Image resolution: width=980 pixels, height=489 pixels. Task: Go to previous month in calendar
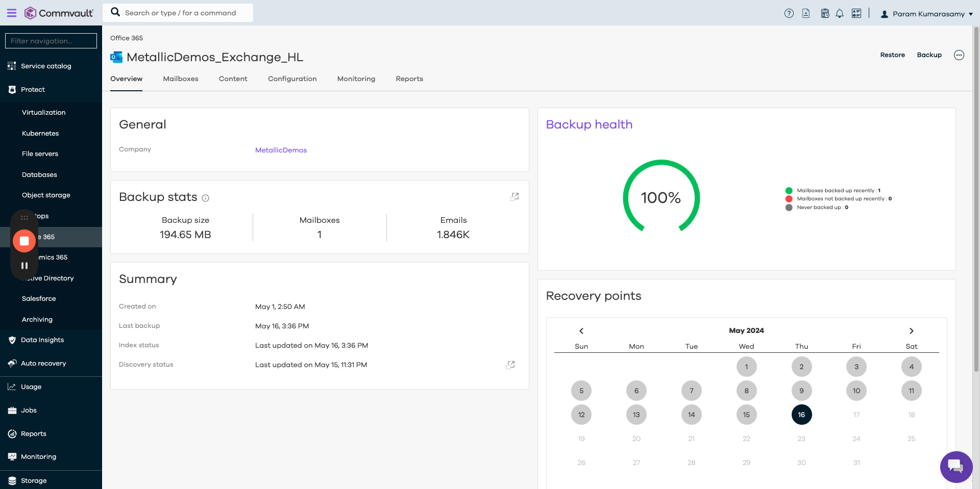[581, 331]
